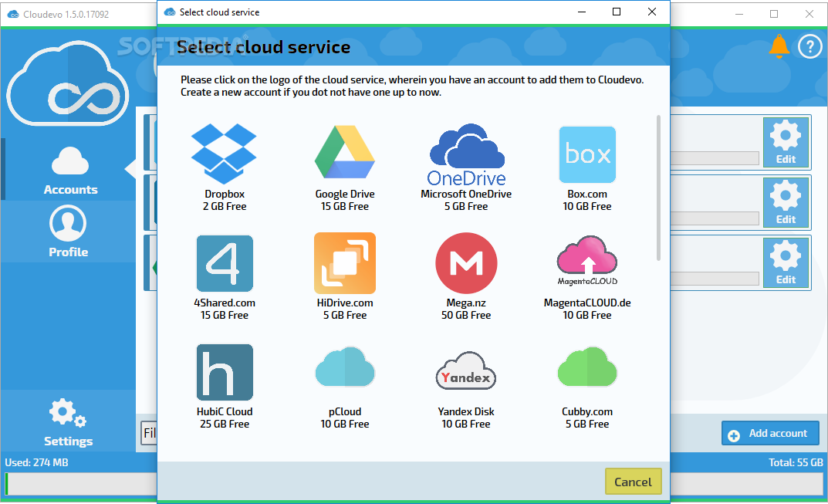Click the 'Dropbox' name label
Screen dimensions: 828x504
(225, 194)
